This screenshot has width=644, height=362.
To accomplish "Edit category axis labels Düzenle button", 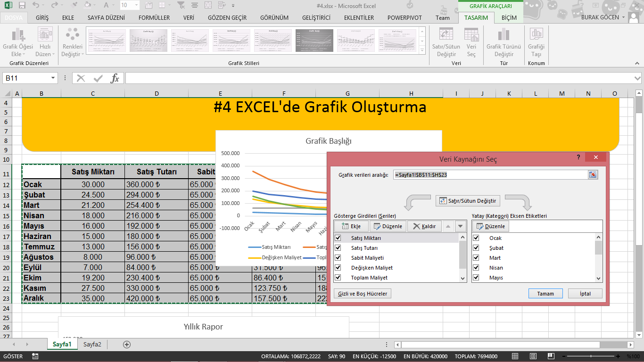I will 490,226.
